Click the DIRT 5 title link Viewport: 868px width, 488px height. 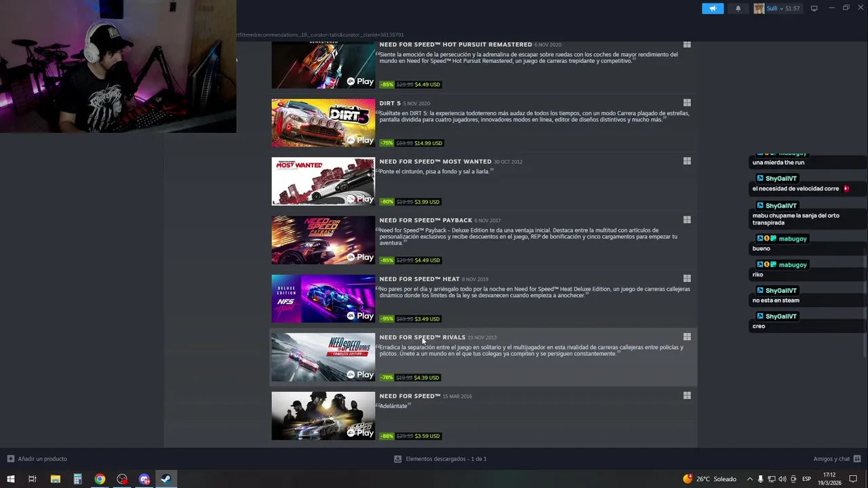pyautogui.click(x=390, y=103)
